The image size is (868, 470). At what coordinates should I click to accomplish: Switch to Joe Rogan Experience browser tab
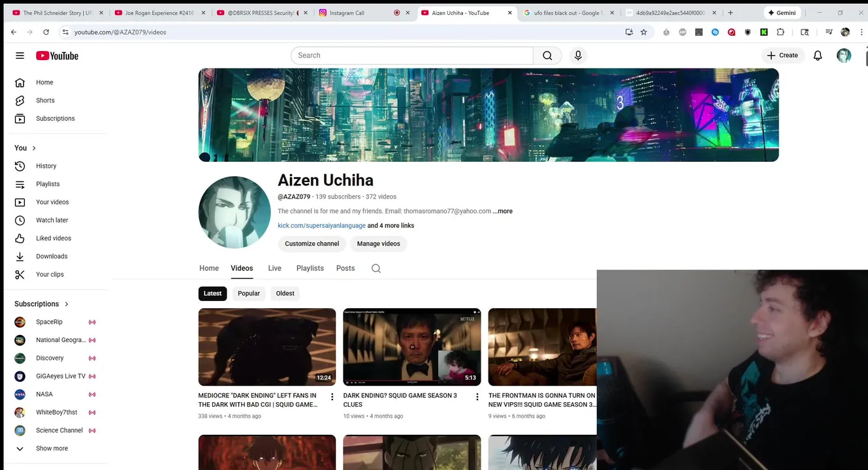click(x=159, y=12)
